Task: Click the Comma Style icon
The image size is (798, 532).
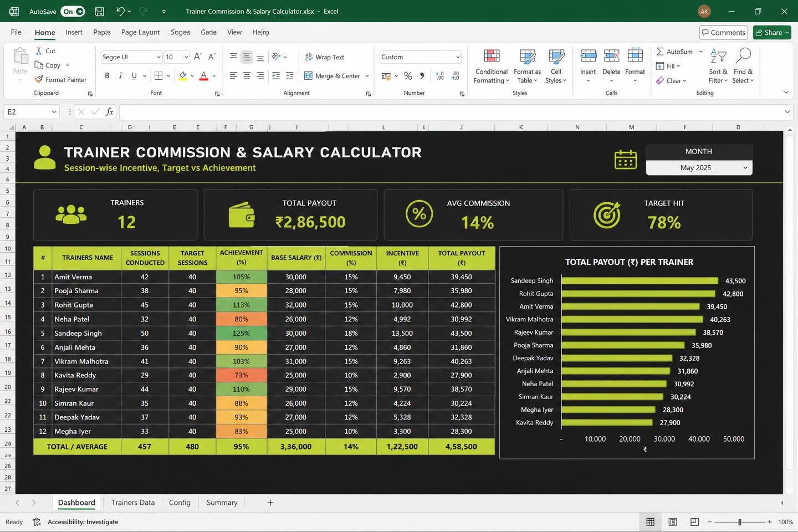Action: click(x=422, y=76)
